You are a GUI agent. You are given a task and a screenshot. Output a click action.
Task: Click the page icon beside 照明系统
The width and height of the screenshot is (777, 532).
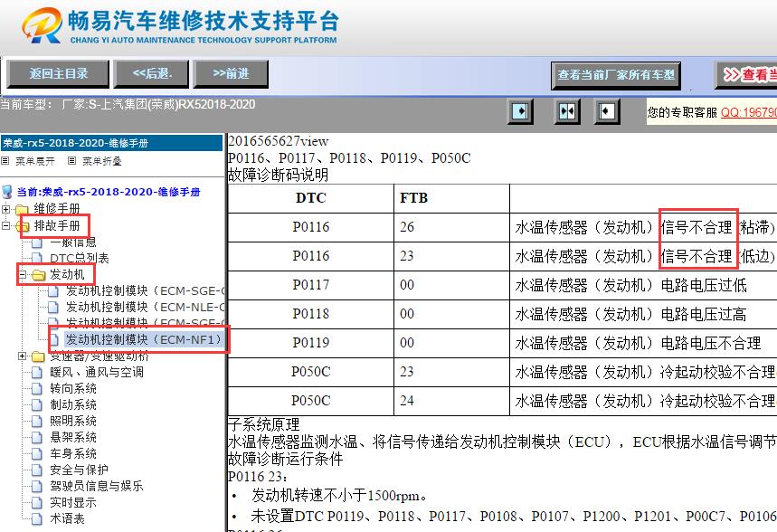coord(37,421)
